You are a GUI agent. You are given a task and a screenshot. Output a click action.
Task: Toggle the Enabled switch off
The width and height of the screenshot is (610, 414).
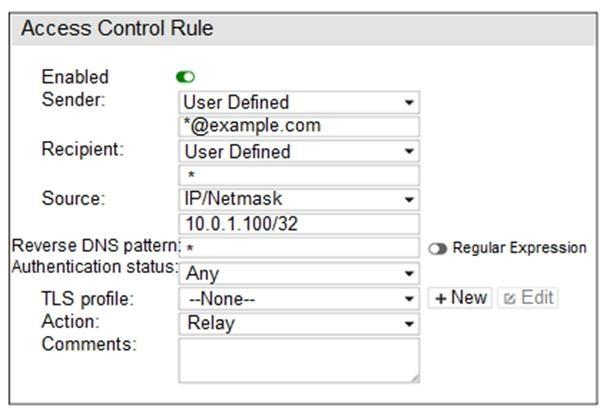click(x=186, y=77)
